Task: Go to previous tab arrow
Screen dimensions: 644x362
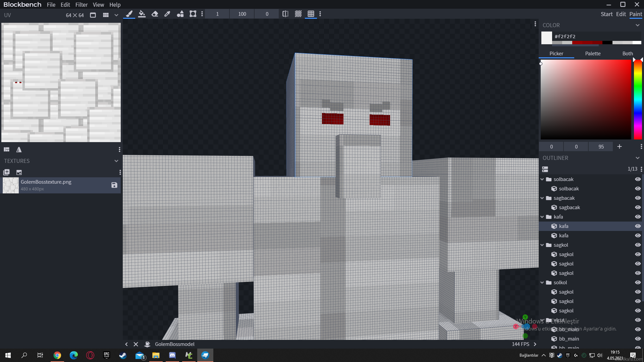Action: click(126, 344)
